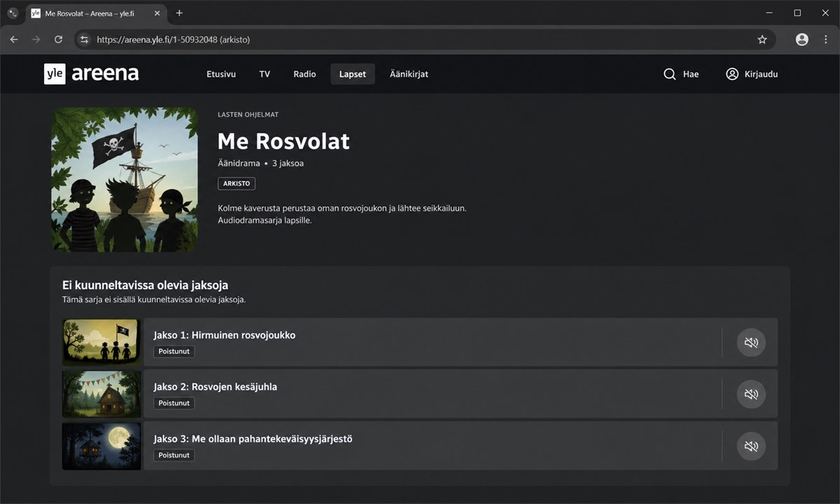
Task: Open the TV navigation item
Action: (265, 74)
